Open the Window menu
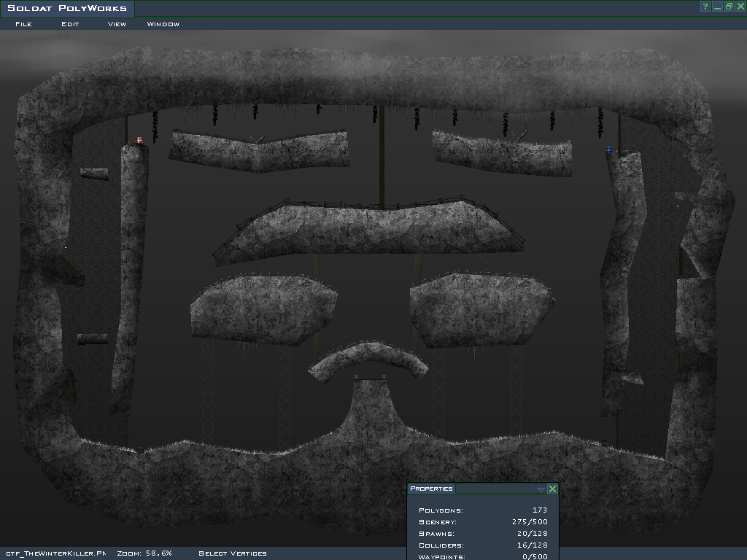Viewport: 747px width, 560px height. (163, 24)
